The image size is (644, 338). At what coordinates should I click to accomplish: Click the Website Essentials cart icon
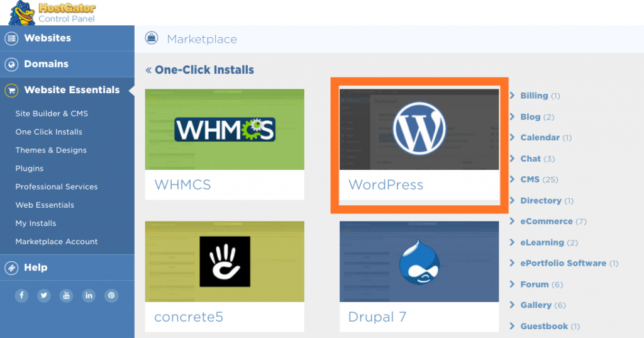[11, 91]
